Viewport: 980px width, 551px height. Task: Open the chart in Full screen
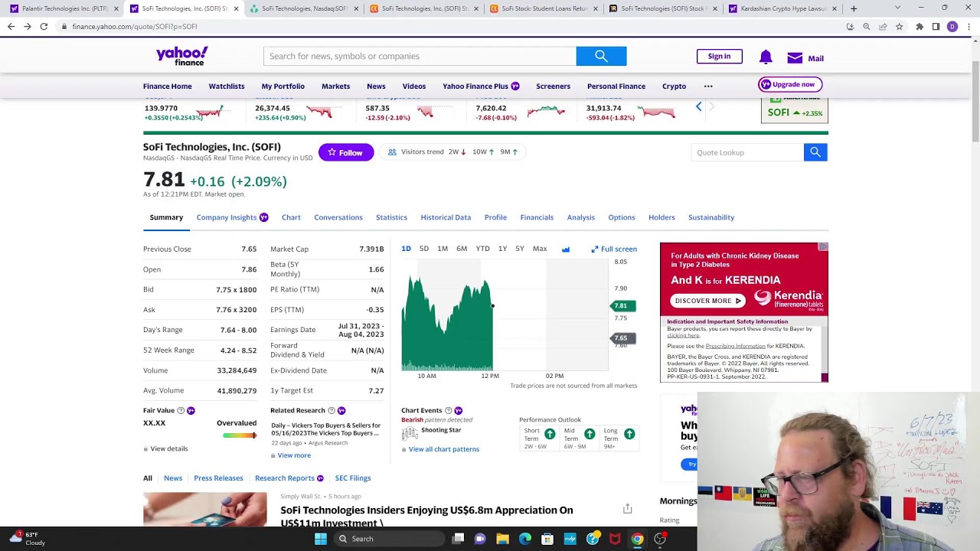[614, 249]
